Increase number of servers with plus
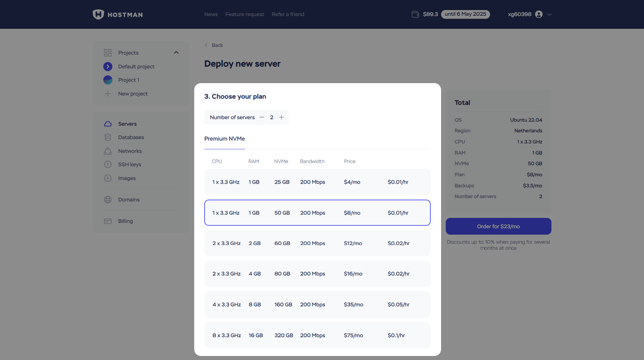Screen dimensions: 644x360 click(x=281, y=117)
